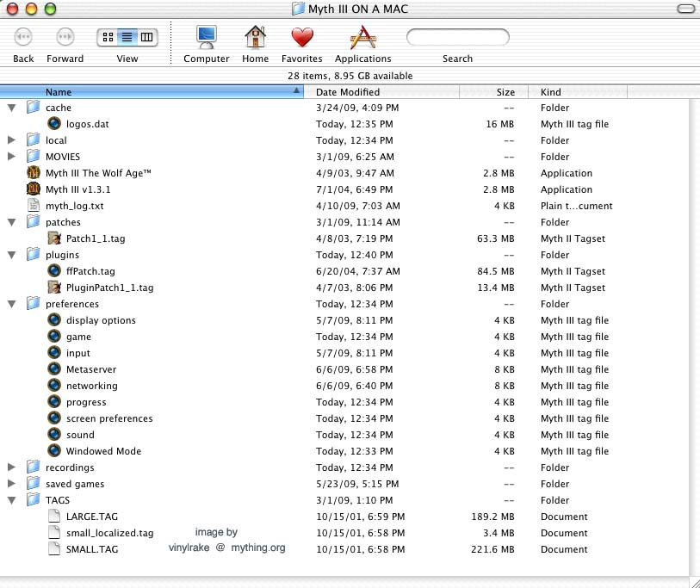Select the Patch1_1.tag file icon
The image size is (700, 588).
coord(54,238)
